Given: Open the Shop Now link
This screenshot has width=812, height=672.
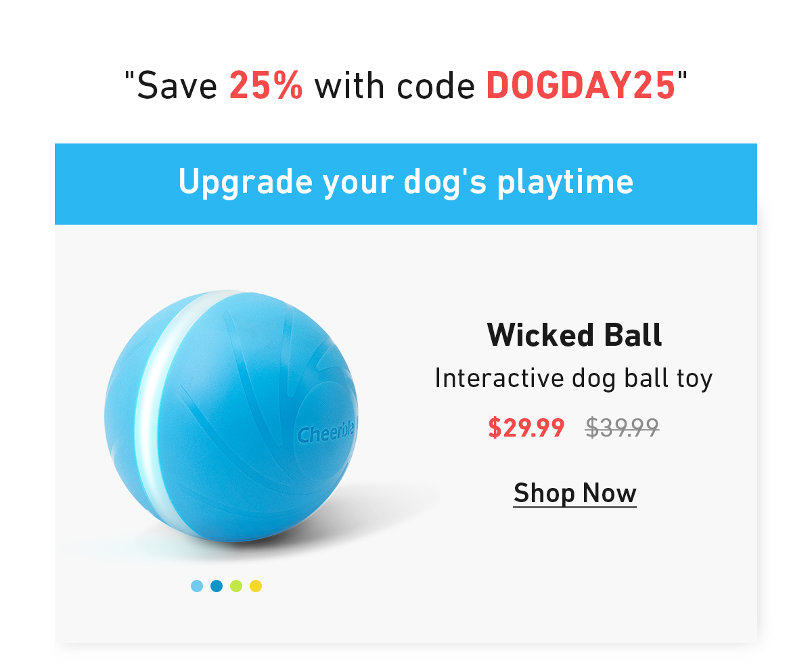Looking at the screenshot, I should 575,493.
